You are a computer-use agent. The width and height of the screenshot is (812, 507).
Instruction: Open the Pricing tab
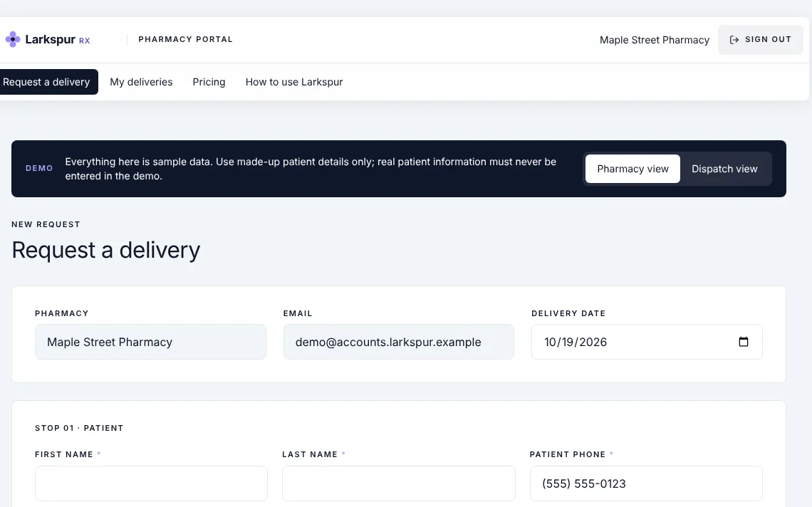pos(209,82)
